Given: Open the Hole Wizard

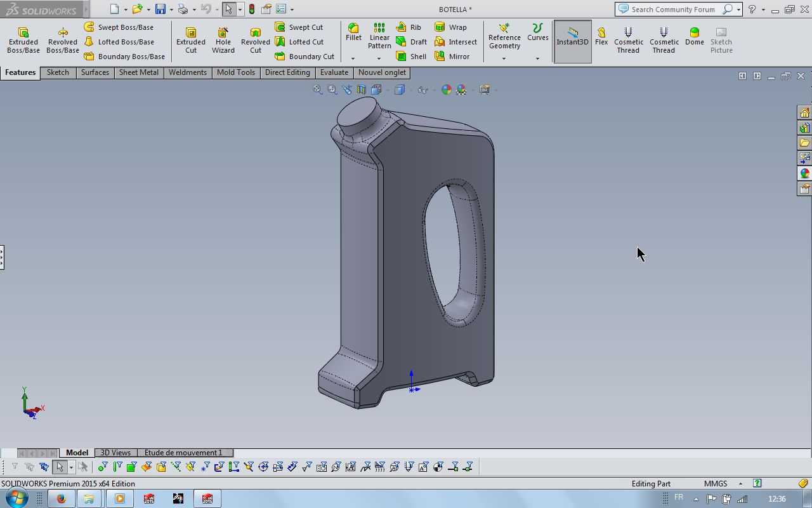Looking at the screenshot, I should click(x=223, y=40).
